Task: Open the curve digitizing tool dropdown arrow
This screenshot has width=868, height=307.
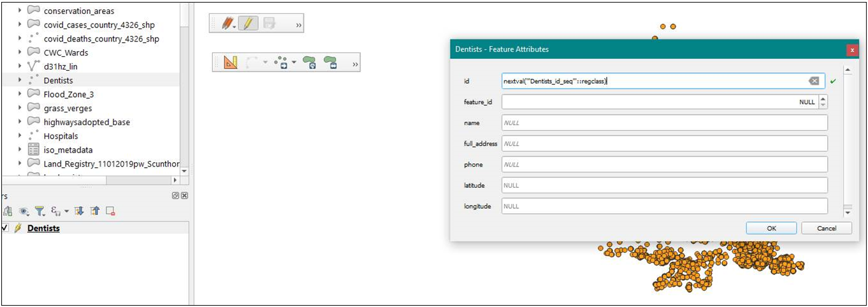Action: tap(266, 63)
